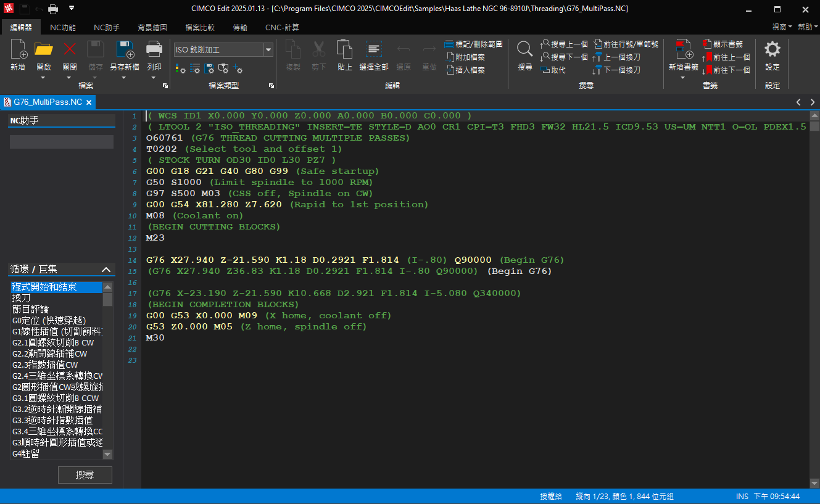Switch to the CNC-計算 ribbon tab

click(282, 27)
